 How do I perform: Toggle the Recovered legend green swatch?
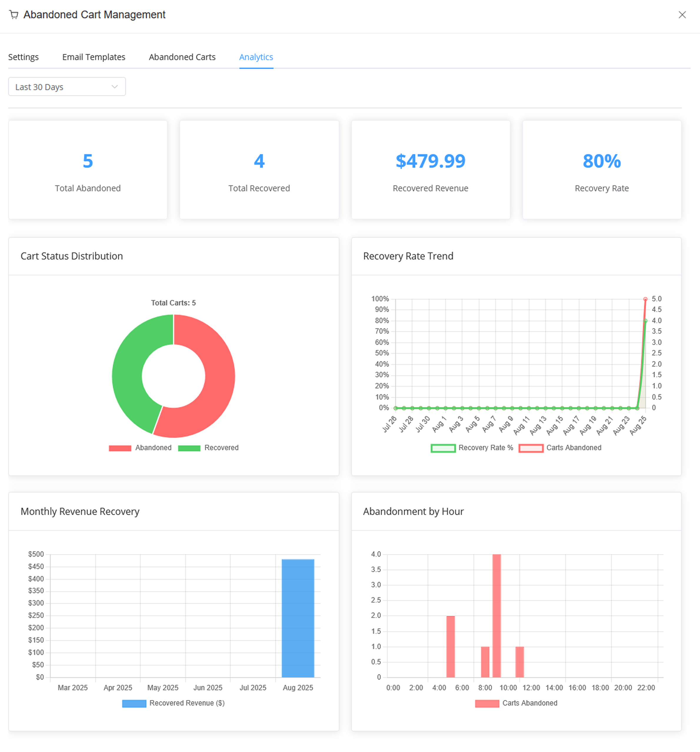[x=189, y=448]
